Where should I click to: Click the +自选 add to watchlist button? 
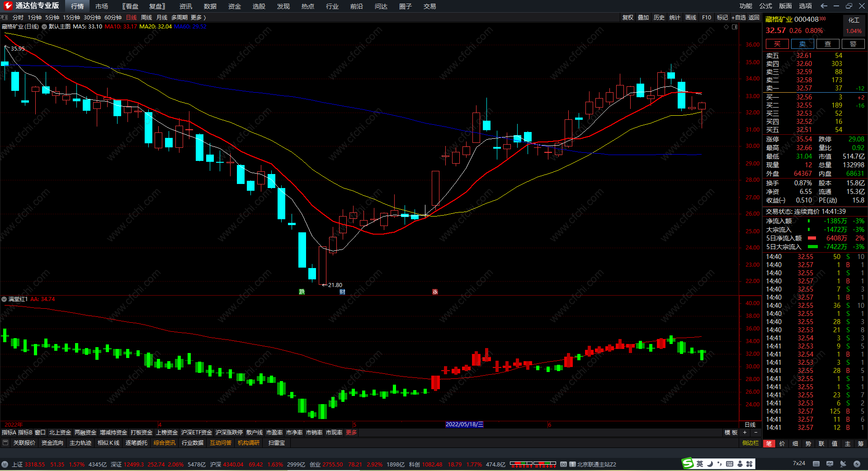coord(739,17)
